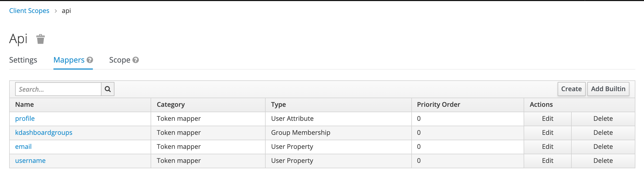Screen dimensions: 644x192
Task: Open the email mapper link
Action: [23, 146]
